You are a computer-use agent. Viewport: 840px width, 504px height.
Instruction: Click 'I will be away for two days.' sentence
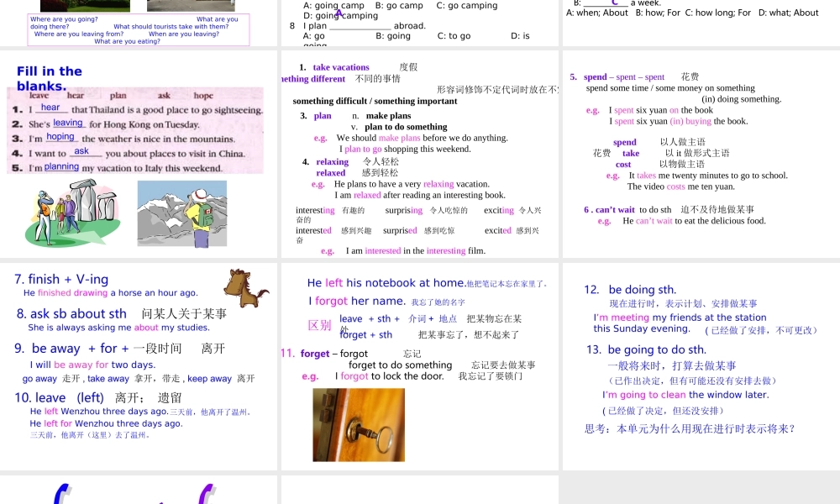point(92,365)
